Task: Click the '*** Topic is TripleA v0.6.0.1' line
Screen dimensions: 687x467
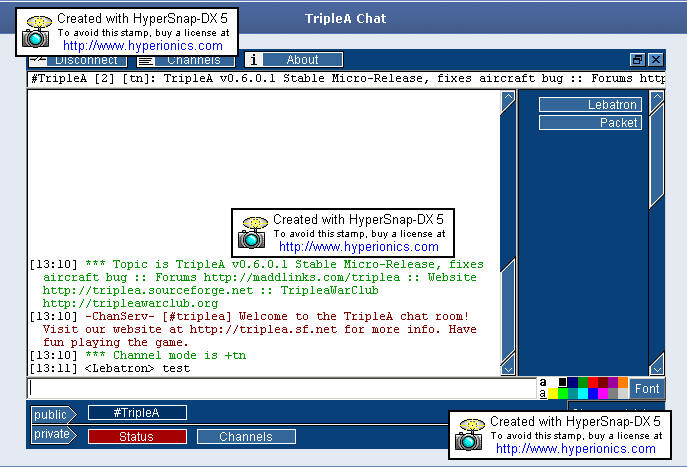Action: click(x=256, y=284)
